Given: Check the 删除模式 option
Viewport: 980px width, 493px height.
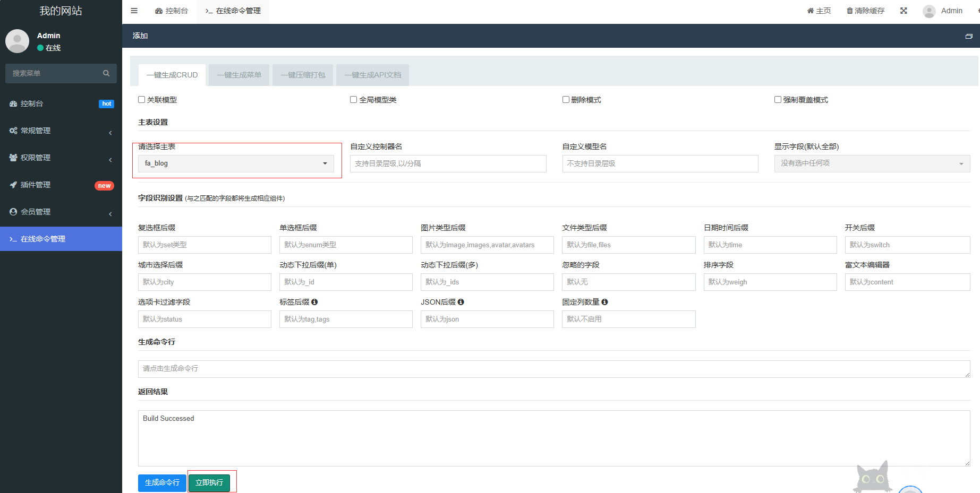Looking at the screenshot, I should point(566,99).
